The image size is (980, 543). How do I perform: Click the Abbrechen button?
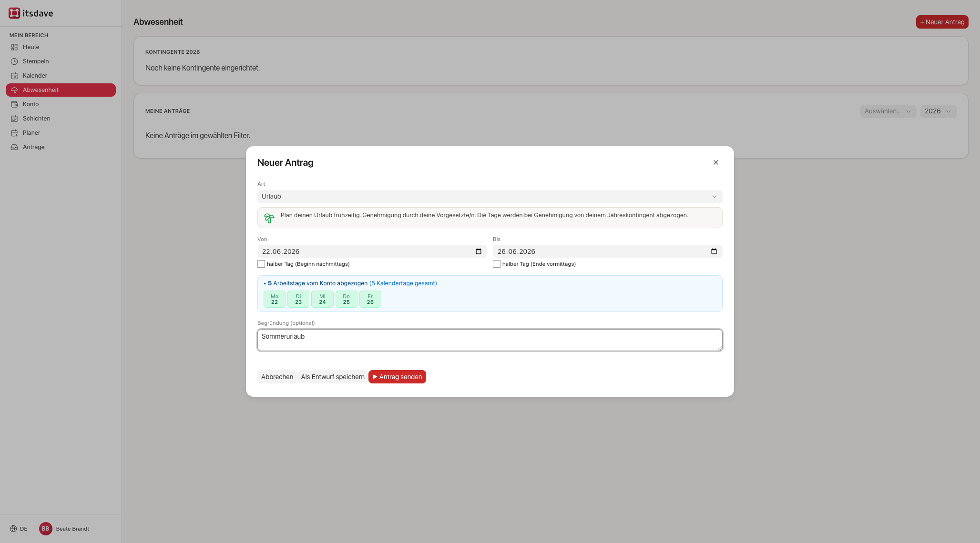click(x=277, y=377)
